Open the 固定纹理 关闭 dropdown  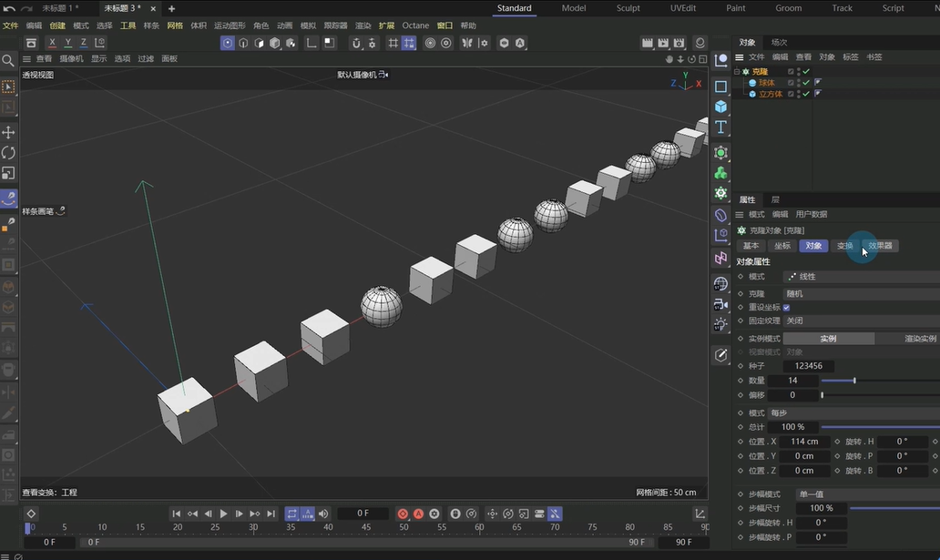click(x=862, y=321)
